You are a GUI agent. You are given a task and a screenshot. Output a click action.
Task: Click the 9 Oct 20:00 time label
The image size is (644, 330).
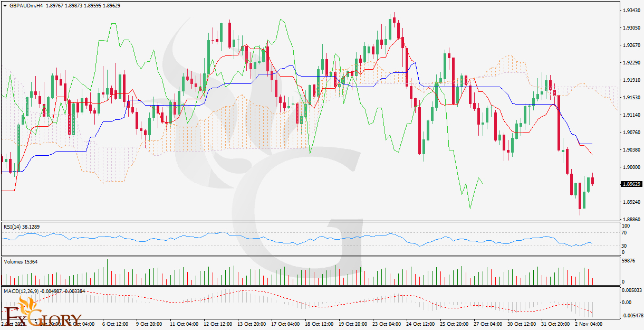tap(149, 323)
